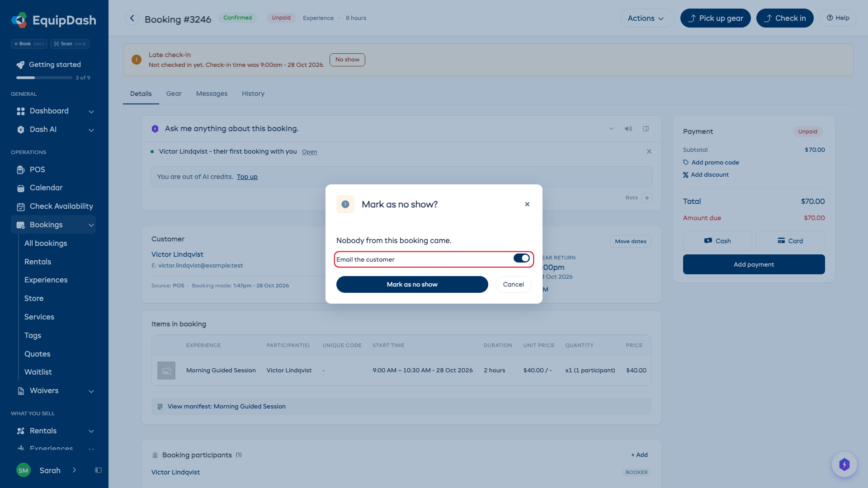Select the Details tab
The height and width of the screenshot is (488, 868).
point(141,94)
